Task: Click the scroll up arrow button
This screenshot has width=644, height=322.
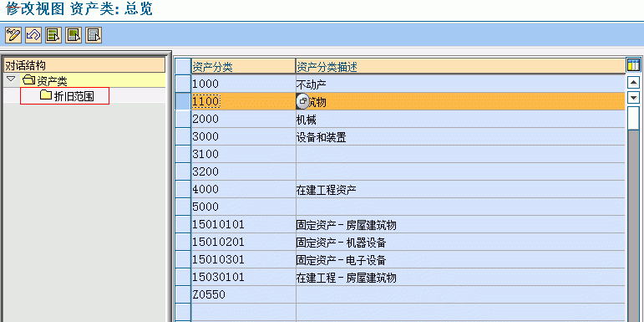Action: click(634, 83)
